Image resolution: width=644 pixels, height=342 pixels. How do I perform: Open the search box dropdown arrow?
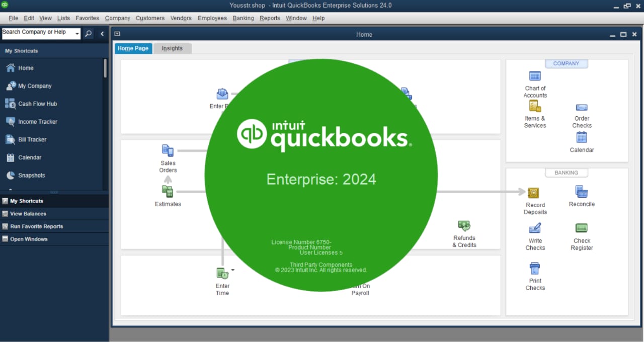click(x=77, y=34)
